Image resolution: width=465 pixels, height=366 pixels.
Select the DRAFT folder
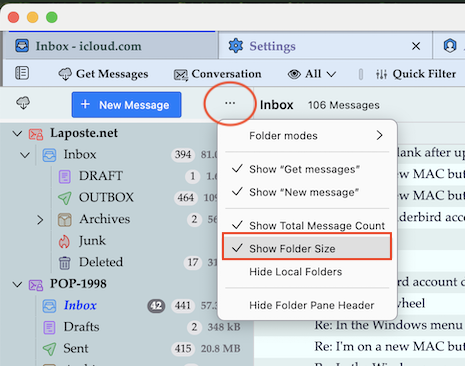(x=101, y=176)
